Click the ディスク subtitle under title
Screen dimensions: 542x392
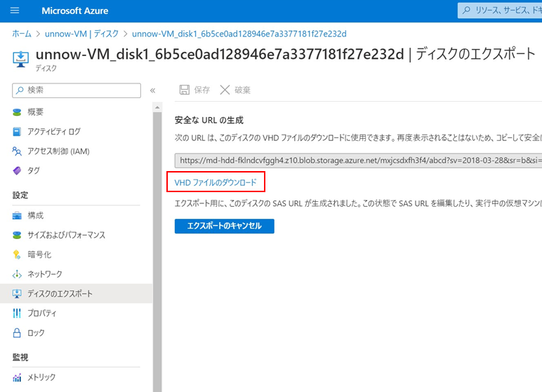tap(46, 69)
